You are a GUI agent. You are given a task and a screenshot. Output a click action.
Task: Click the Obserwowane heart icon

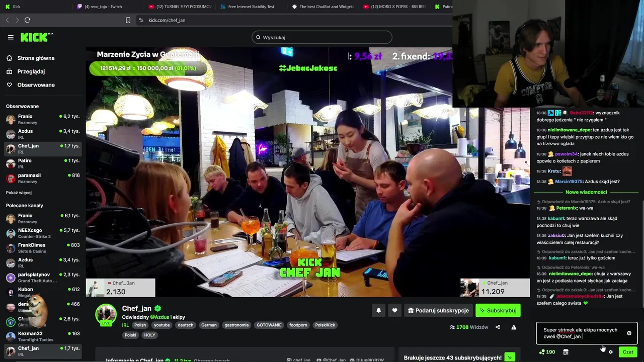[9, 85]
